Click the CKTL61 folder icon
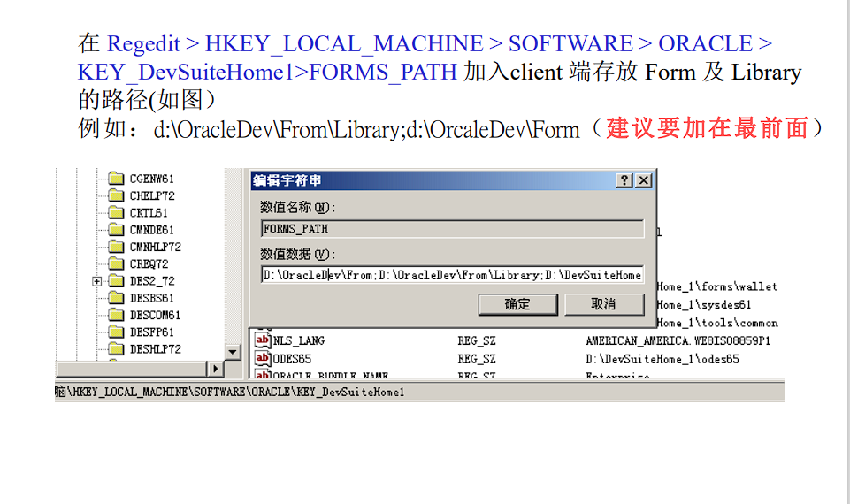 point(116,212)
